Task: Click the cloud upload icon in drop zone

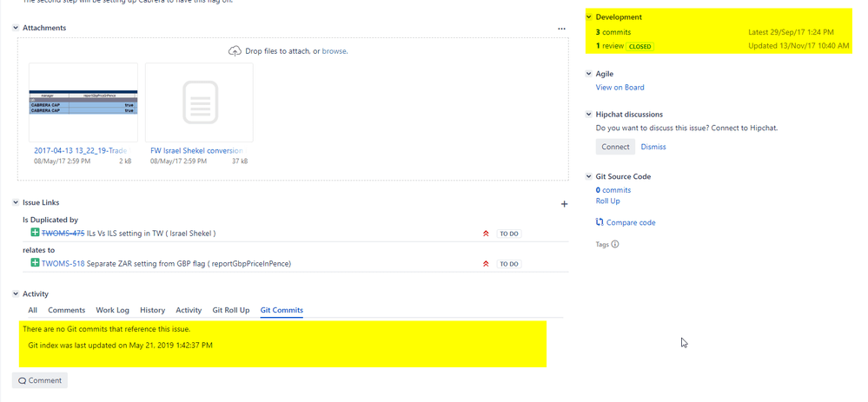Action: click(235, 51)
